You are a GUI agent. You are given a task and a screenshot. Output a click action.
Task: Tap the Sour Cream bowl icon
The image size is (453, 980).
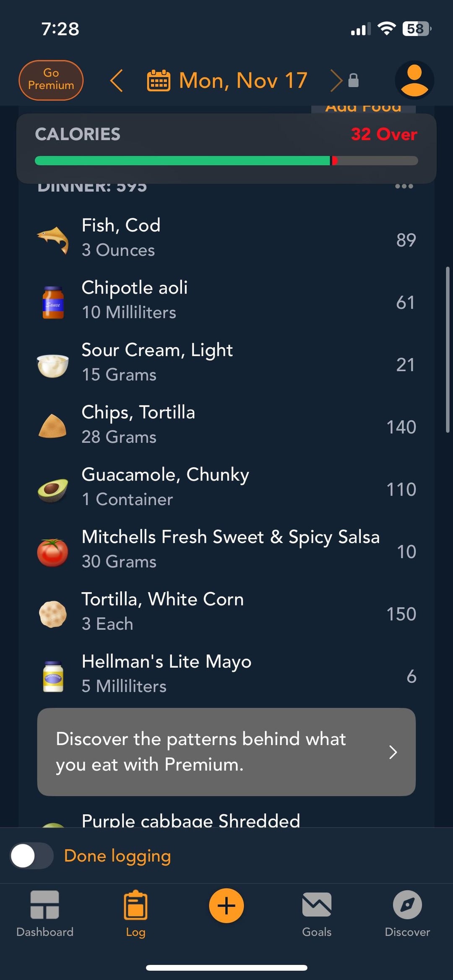[53, 365]
